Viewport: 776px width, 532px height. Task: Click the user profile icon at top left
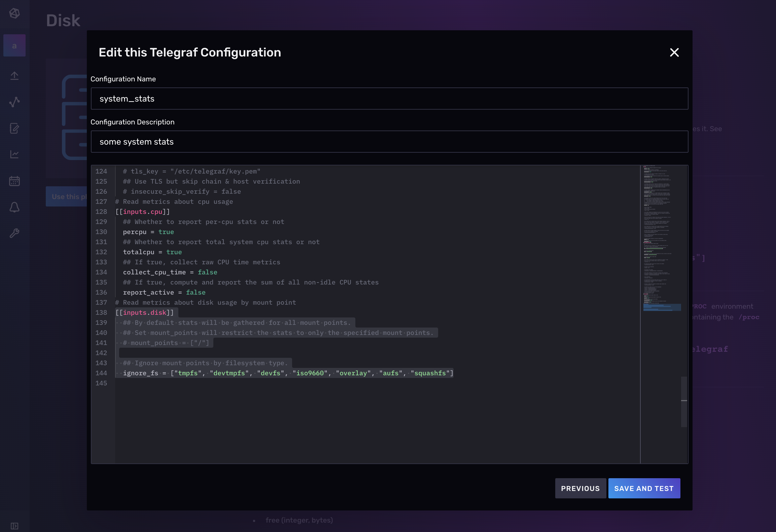[x=14, y=45]
